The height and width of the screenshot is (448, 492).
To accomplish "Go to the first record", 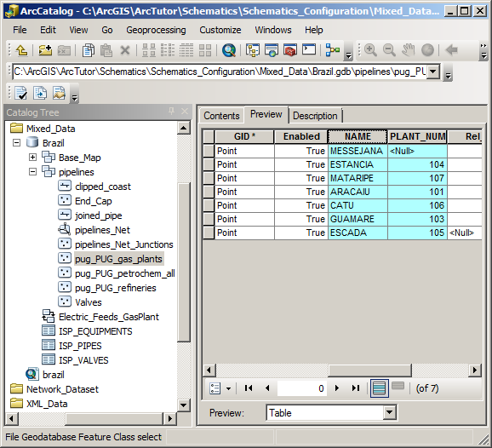I will pos(249,388).
